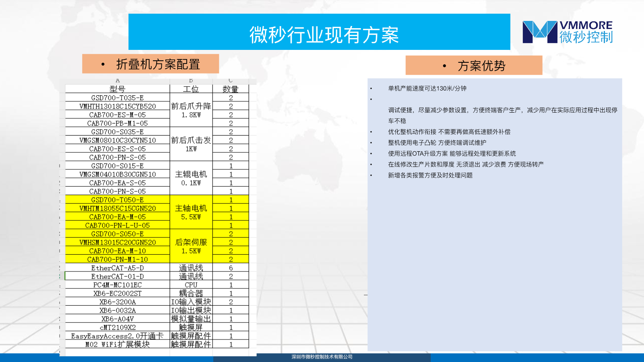Click merged cell 主轴电机 5.5KW
644x362 pixels.
tap(191, 212)
